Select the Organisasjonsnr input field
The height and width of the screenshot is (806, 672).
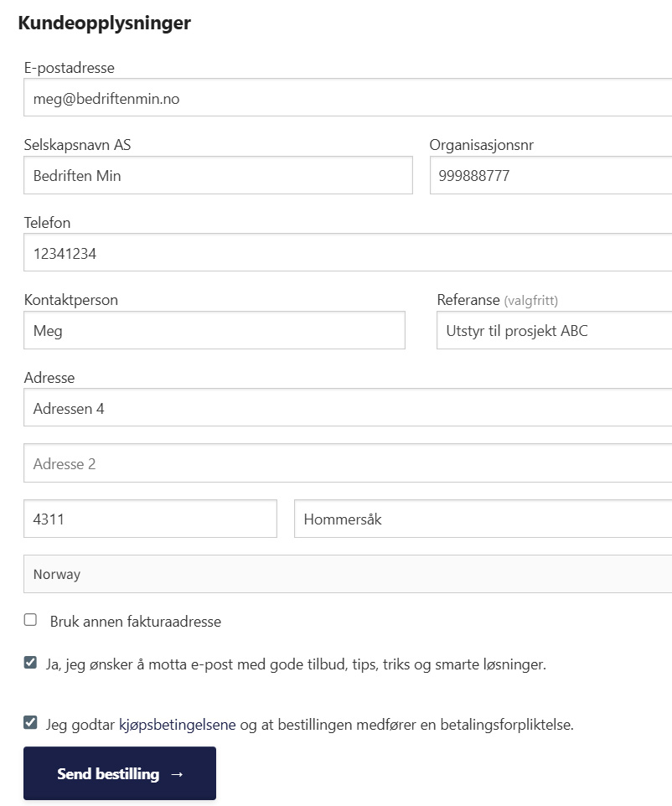click(x=551, y=176)
